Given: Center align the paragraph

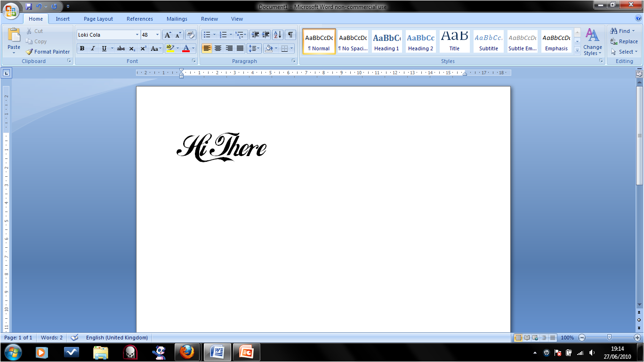Looking at the screenshot, I should pos(217,48).
